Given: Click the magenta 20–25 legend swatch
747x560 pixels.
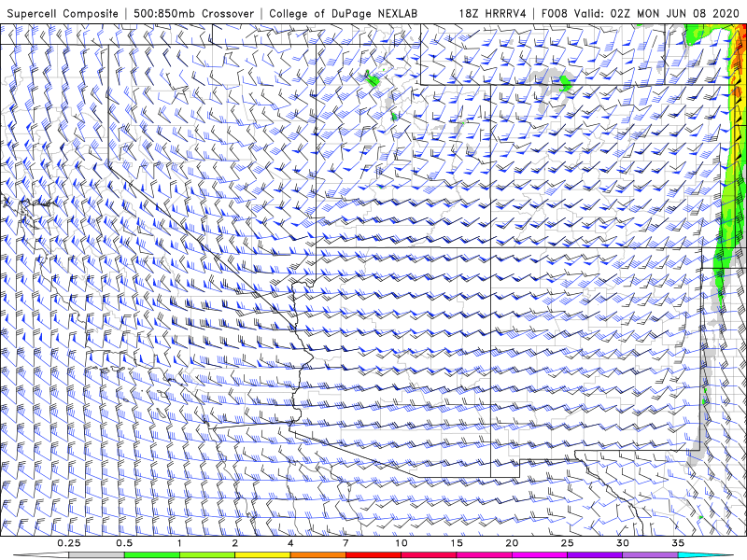Looking at the screenshot, I should coord(540,555).
